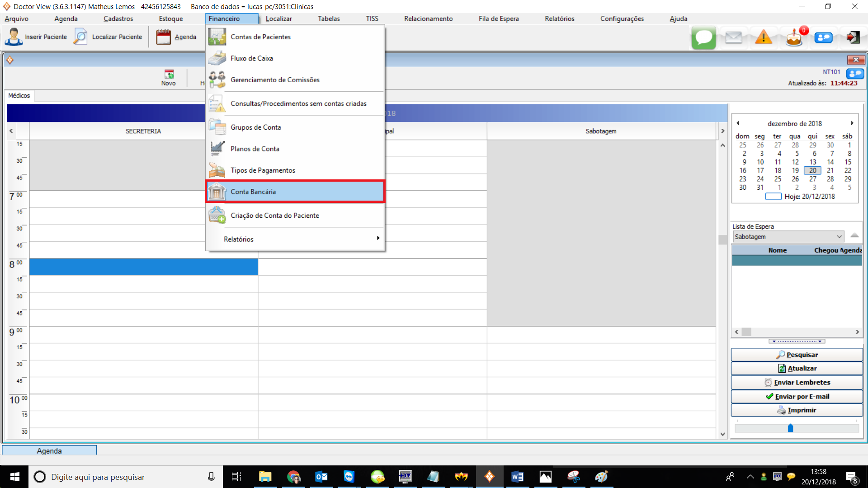Open the envelope mail icon
Viewport: 868px width, 488px height.
[x=733, y=38]
